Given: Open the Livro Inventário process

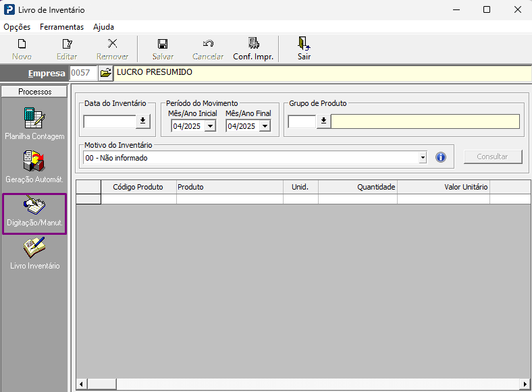Looking at the screenshot, I should coord(34,253).
